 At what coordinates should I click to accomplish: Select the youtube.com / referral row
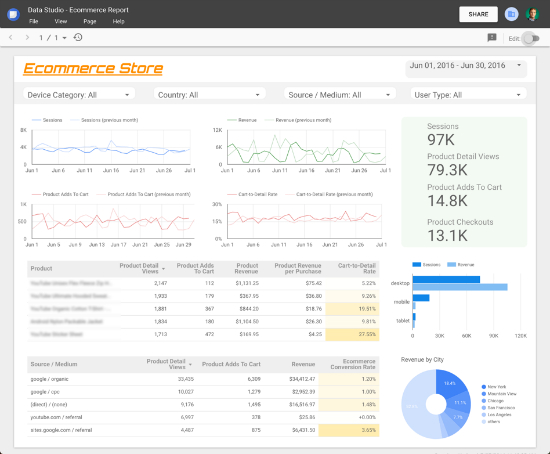point(203,417)
